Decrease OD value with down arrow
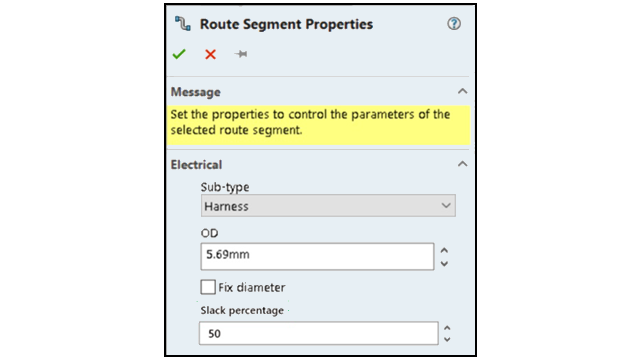Screen dimensions: 640x360 point(444,264)
